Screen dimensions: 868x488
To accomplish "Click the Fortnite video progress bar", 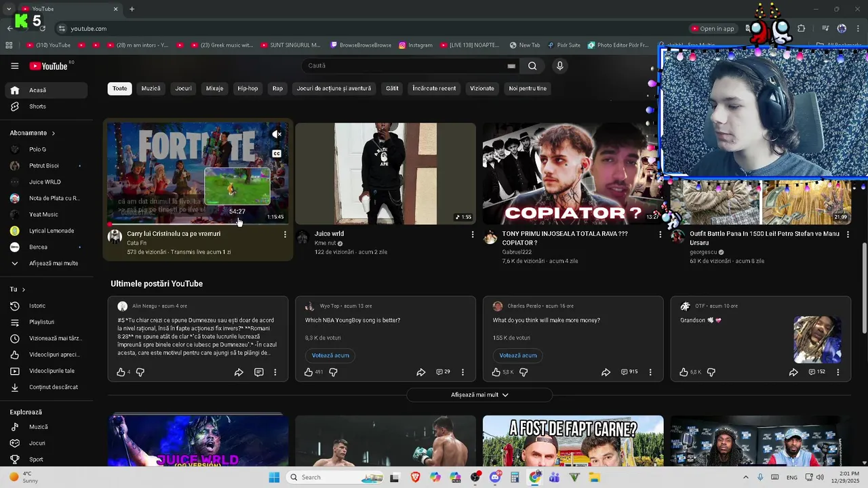I will [198, 224].
